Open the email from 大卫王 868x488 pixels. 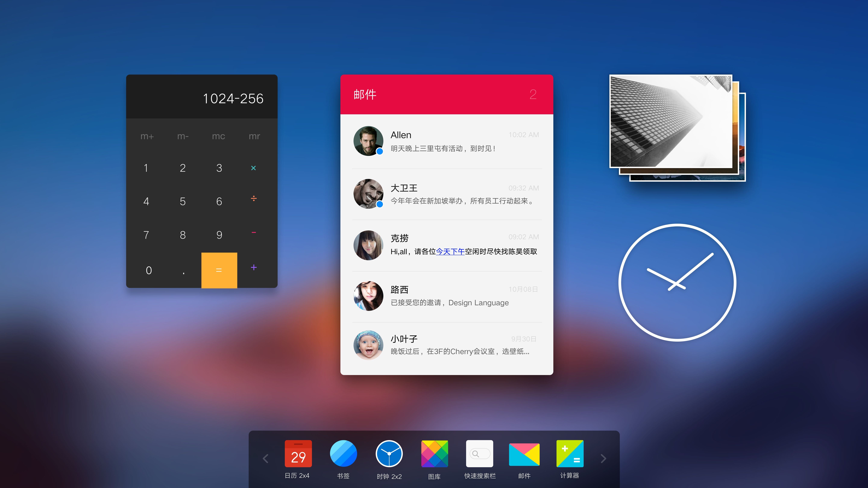point(447,194)
